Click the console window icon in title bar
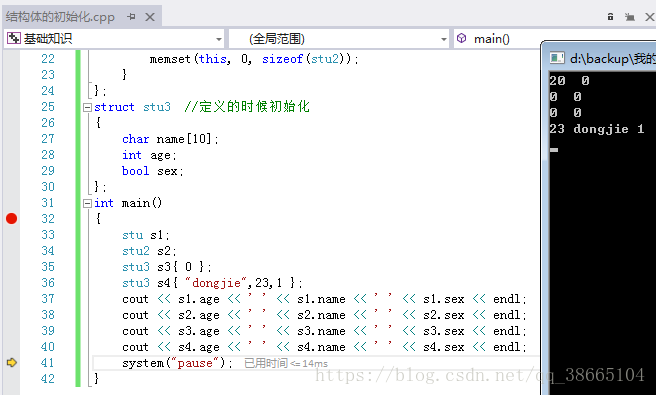Image resolution: width=656 pixels, height=395 pixels. pos(557,58)
